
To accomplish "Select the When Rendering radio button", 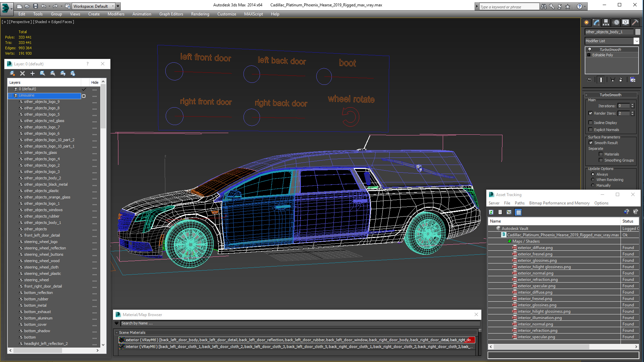I will (x=593, y=180).
